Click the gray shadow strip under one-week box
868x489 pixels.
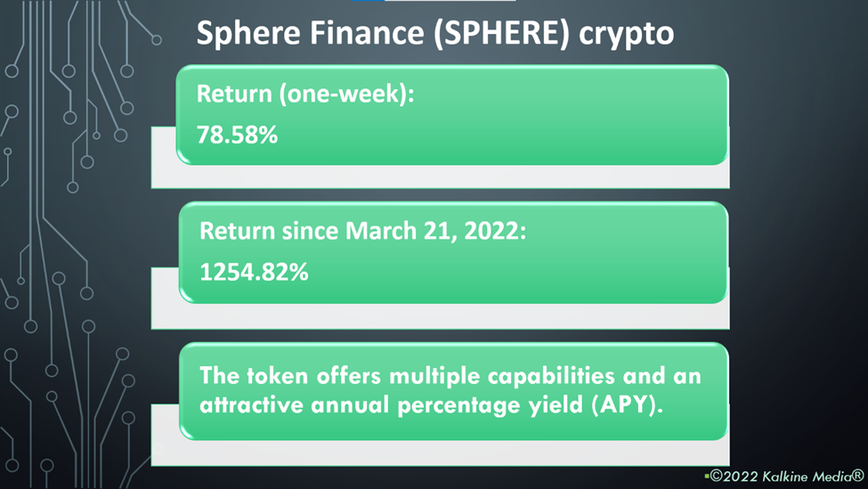(440, 176)
